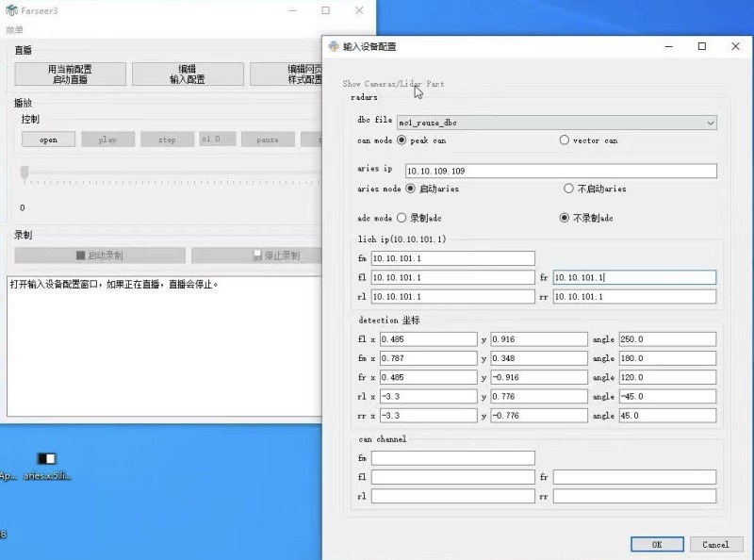Maximize the 输入设备配置 dialog window

[x=701, y=46]
